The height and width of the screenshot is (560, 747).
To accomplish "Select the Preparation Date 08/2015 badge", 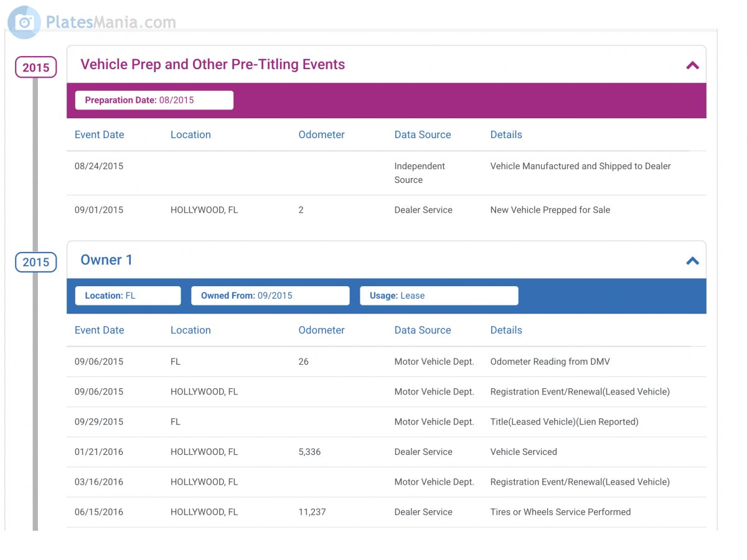I will click(x=154, y=100).
